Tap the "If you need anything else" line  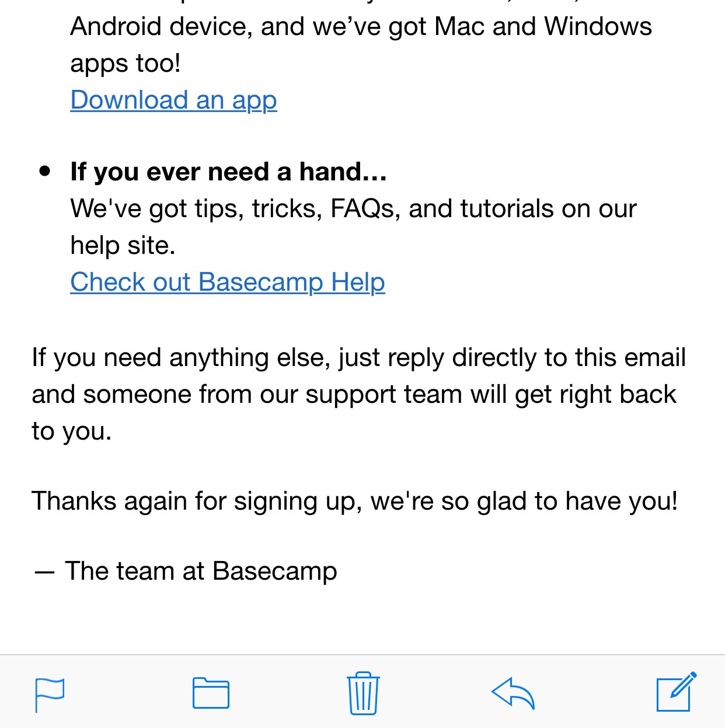358,357
